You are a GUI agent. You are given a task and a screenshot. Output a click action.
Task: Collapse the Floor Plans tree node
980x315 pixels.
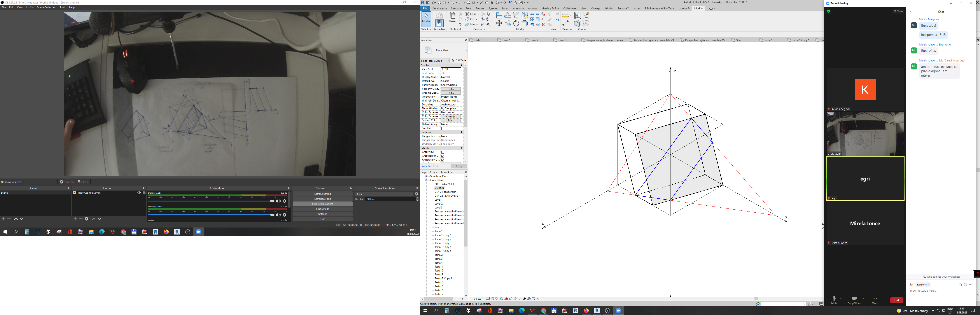(x=427, y=180)
